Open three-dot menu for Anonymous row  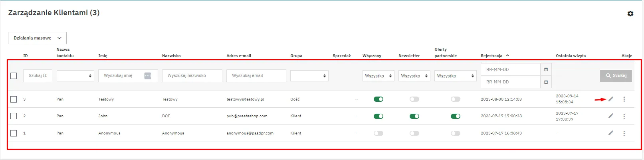point(624,133)
